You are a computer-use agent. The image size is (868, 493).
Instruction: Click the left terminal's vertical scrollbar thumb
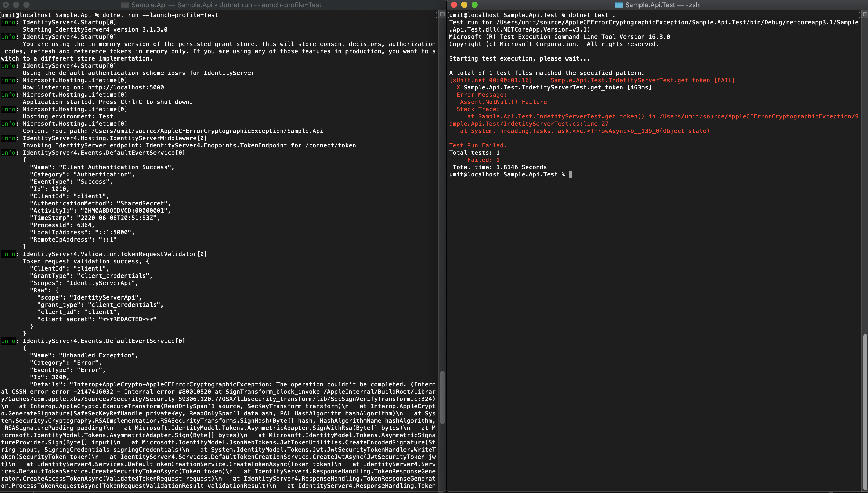(x=442, y=398)
